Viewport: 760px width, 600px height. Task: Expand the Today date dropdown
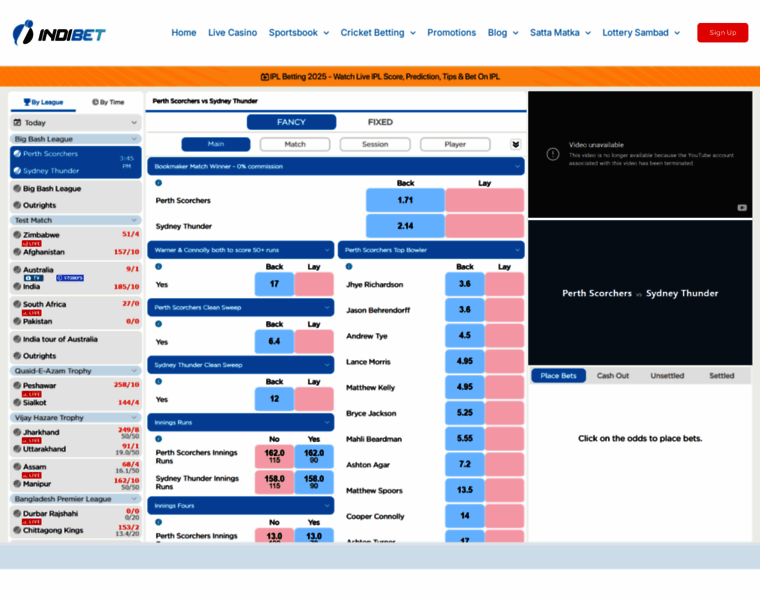[76, 123]
